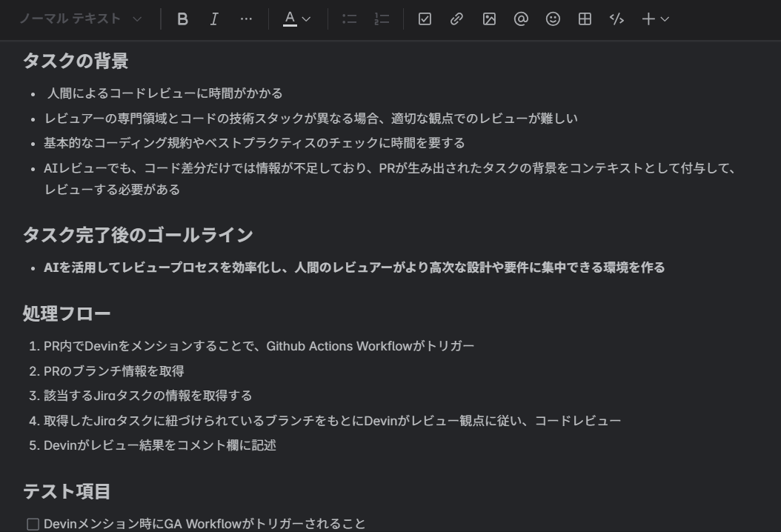
Task: Open ノーマル テキスト style dropdown
Action: (x=81, y=19)
